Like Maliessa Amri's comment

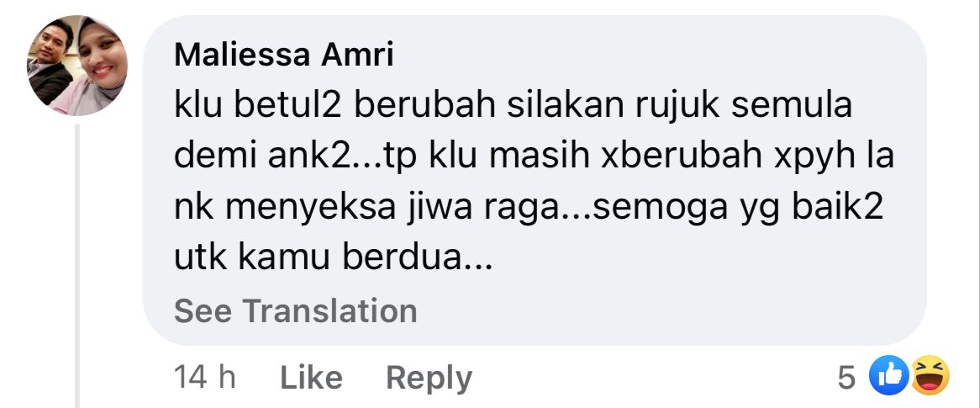(x=311, y=378)
